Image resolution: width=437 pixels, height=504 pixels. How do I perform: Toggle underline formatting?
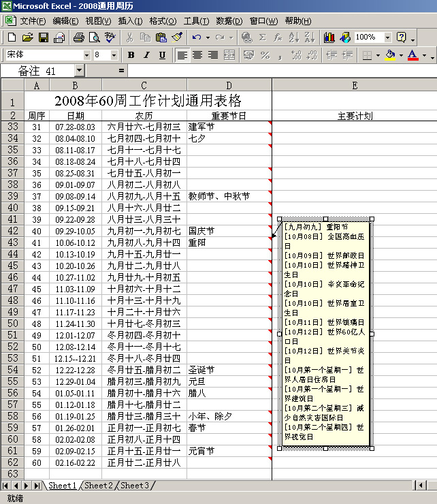pyautogui.click(x=162, y=55)
